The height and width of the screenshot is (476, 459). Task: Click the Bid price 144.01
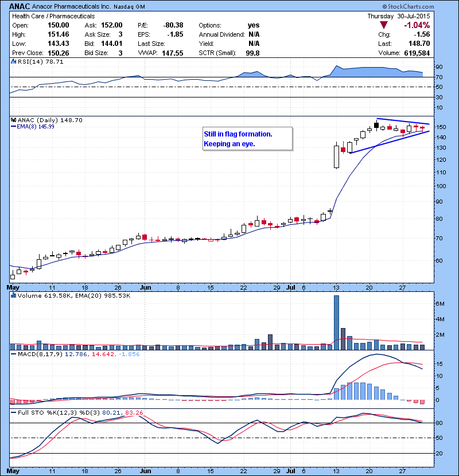[x=112, y=44]
